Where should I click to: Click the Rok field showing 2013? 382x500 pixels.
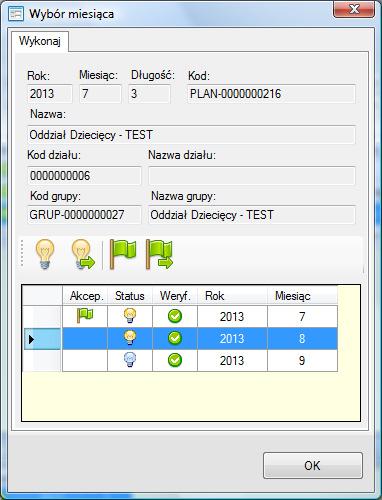(49, 94)
